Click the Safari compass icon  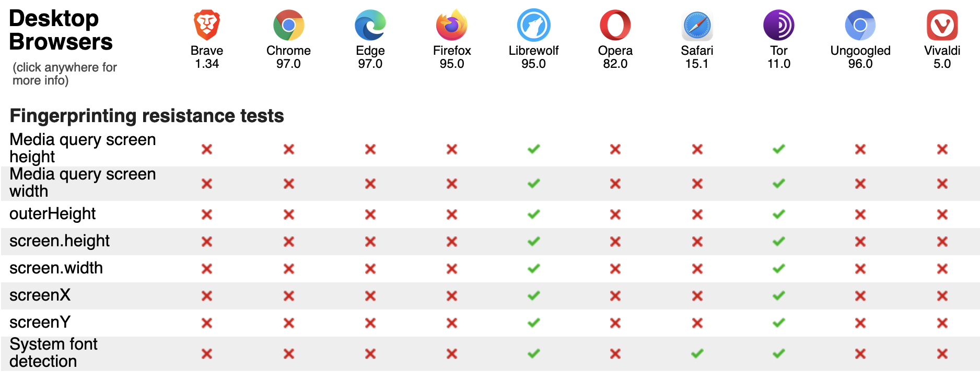click(697, 25)
